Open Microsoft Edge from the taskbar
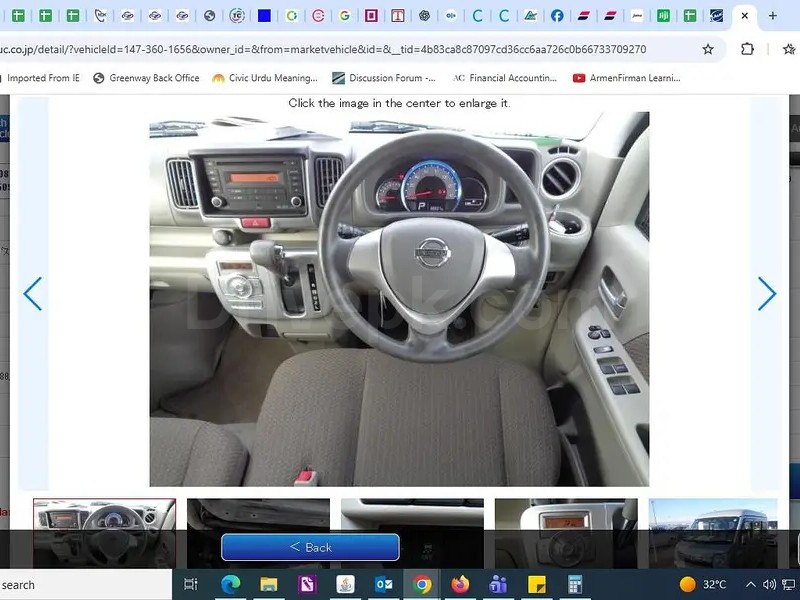This screenshot has width=800, height=600. coord(231,584)
